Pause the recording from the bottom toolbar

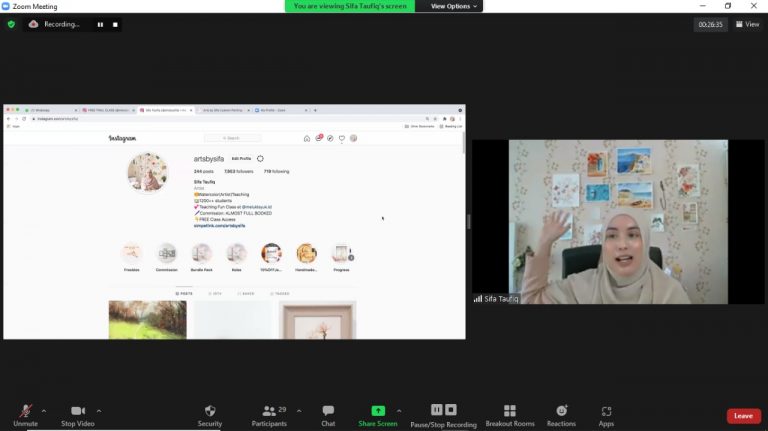436,409
